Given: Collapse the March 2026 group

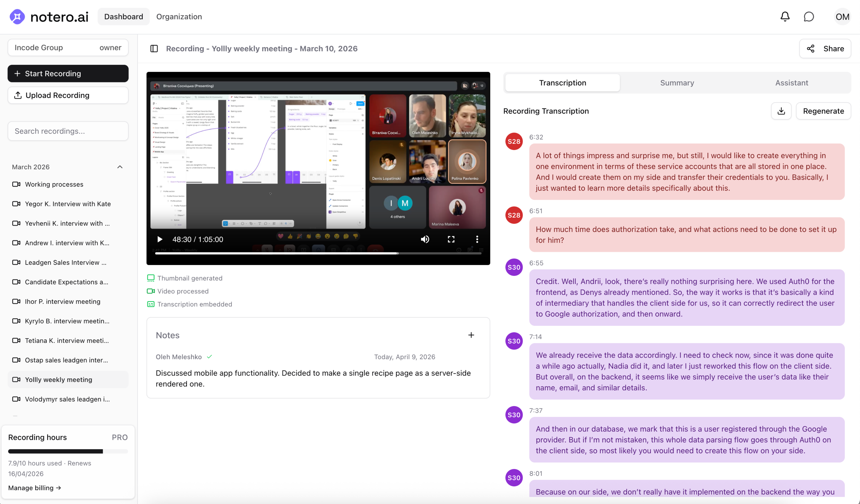Looking at the screenshot, I should point(120,167).
